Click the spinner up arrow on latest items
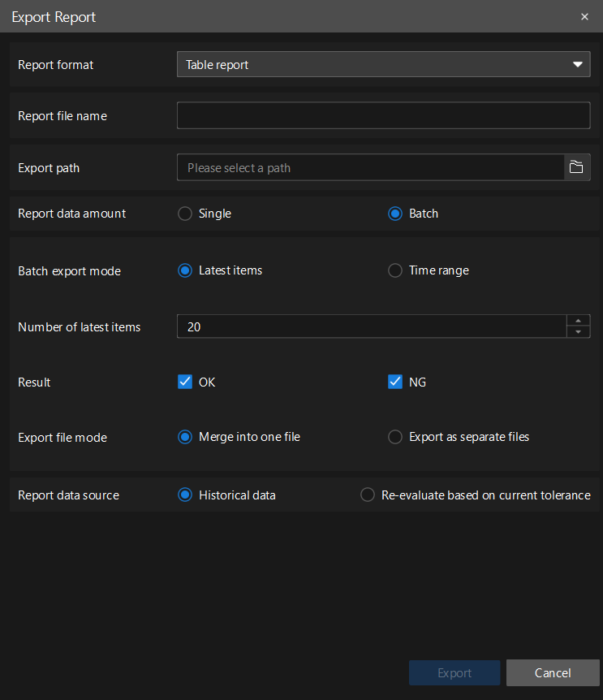Image resolution: width=603 pixels, height=700 pixels. tap(579, 321)
